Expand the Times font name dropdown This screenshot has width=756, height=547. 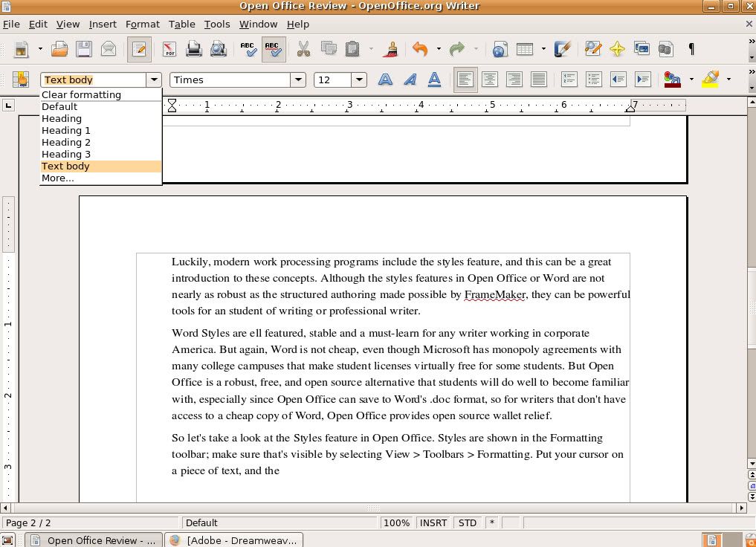(298, 80)
